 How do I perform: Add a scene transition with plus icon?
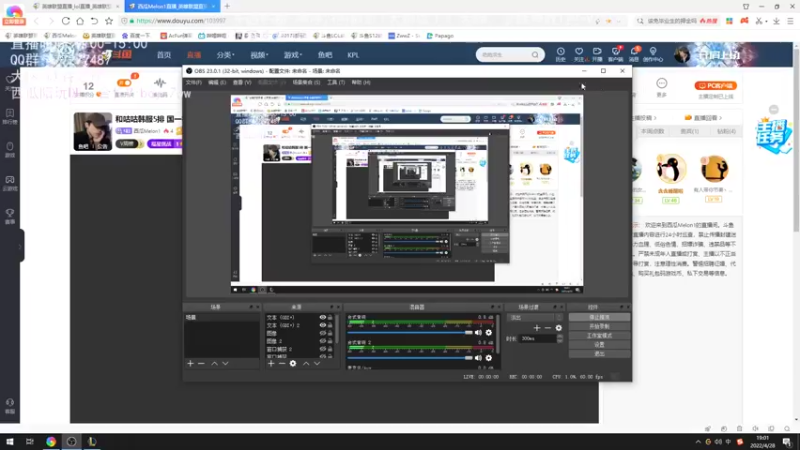(x=537, y=328)
